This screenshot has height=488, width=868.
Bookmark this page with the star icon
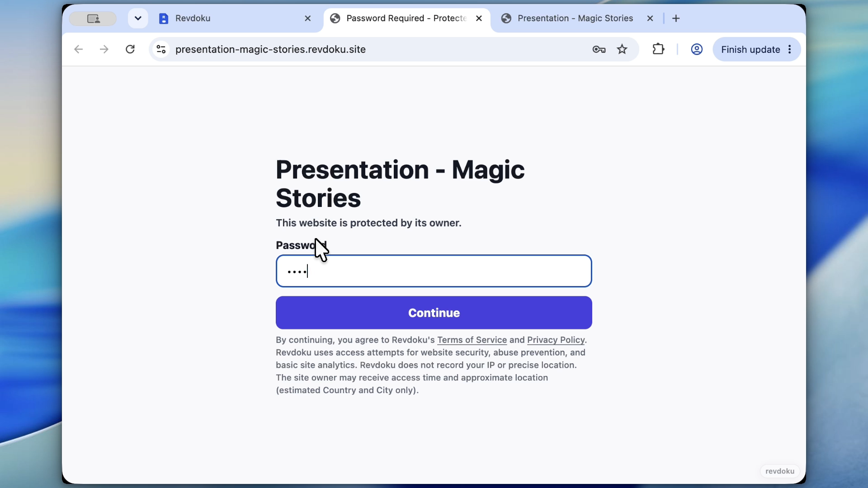pyautogui.click(x=623, y=49)
